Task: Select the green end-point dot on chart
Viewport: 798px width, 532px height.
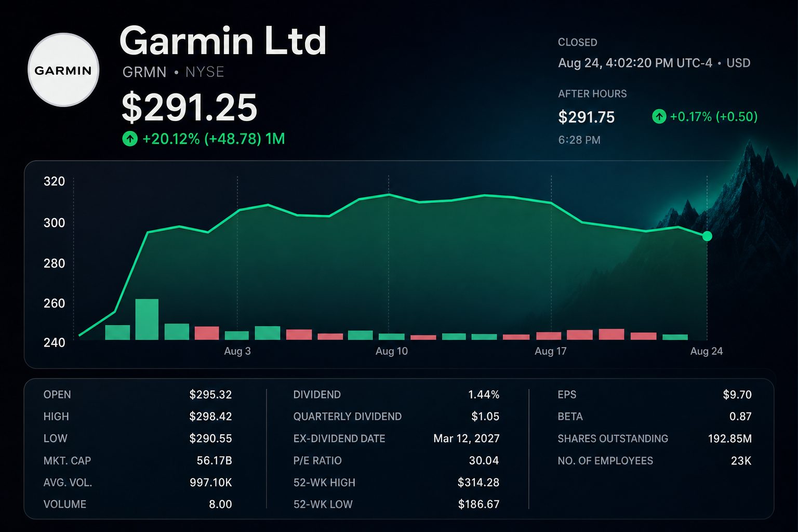Action: click(x=707, y=236)
